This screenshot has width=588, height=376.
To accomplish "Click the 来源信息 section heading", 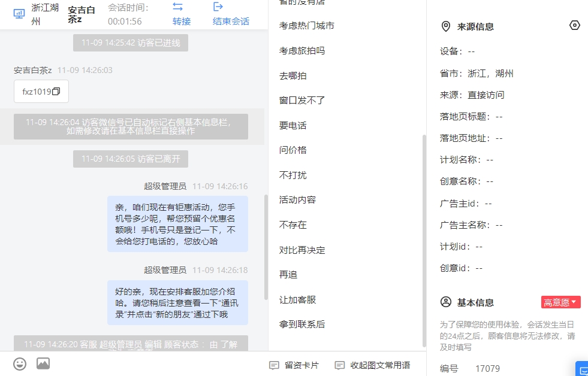I will pos(475,26).
